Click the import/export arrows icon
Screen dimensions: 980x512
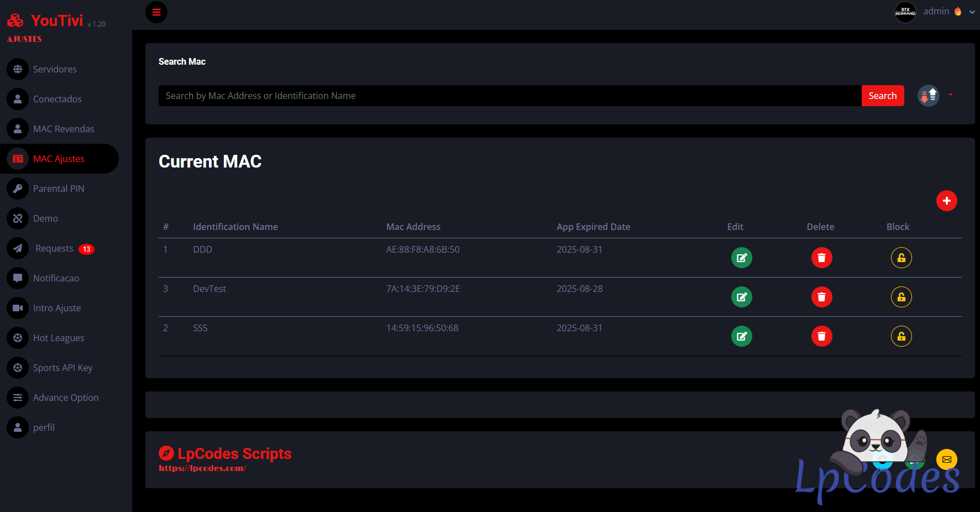point(929,96)
